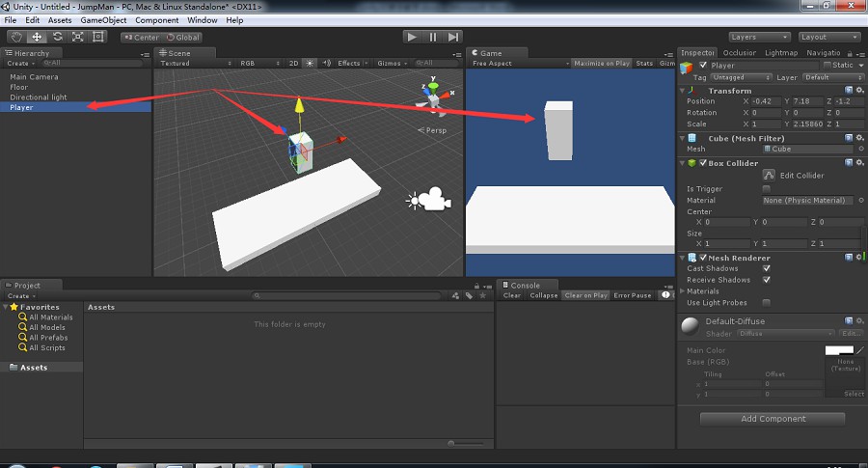Enable Is Trigger checkbox
The height and width of the screenshot is (468, 868).
coord(767,189)
